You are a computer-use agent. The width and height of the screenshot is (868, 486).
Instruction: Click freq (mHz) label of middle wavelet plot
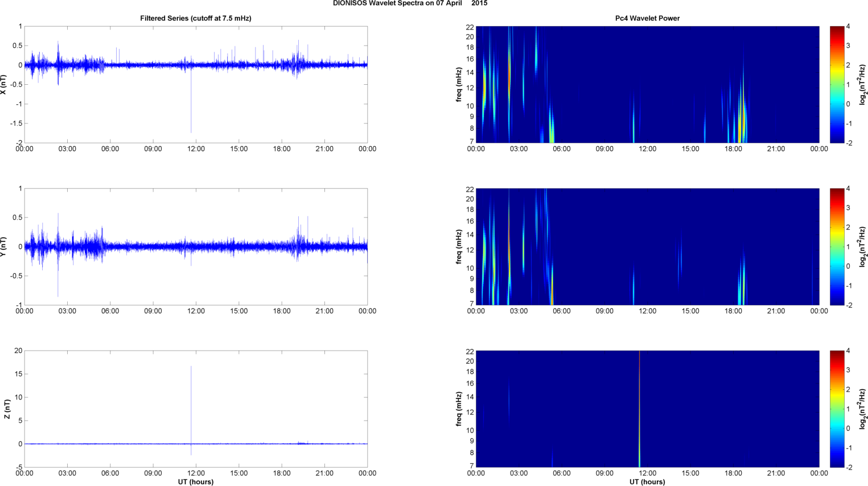pos(459,246)
